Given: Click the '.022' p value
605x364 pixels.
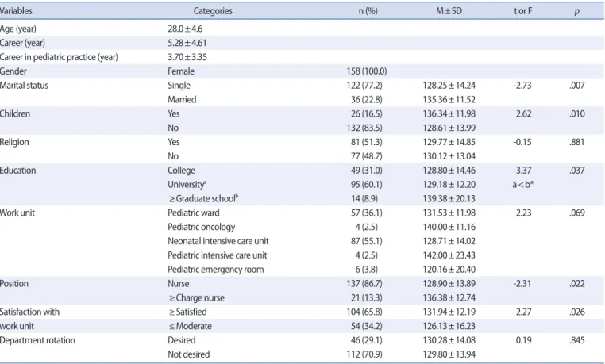Looking at the screenshot, I should [577, 284].
